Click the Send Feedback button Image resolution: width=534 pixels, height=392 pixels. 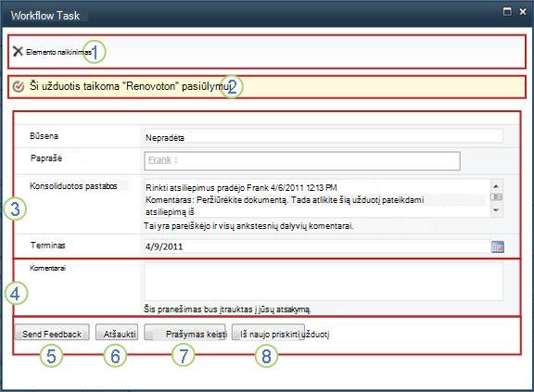point(52,333)
